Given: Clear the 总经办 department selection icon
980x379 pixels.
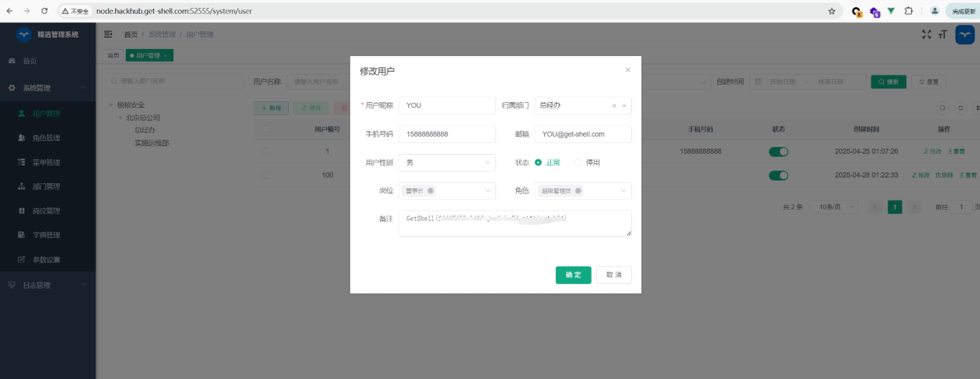Looking at the screenshot, I should [614, 106].
